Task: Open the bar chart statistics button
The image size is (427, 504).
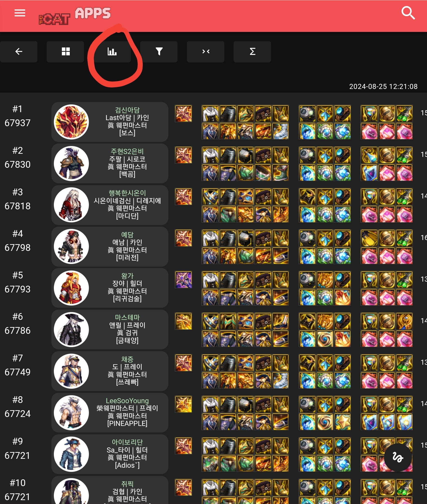Action: (112, 52)
